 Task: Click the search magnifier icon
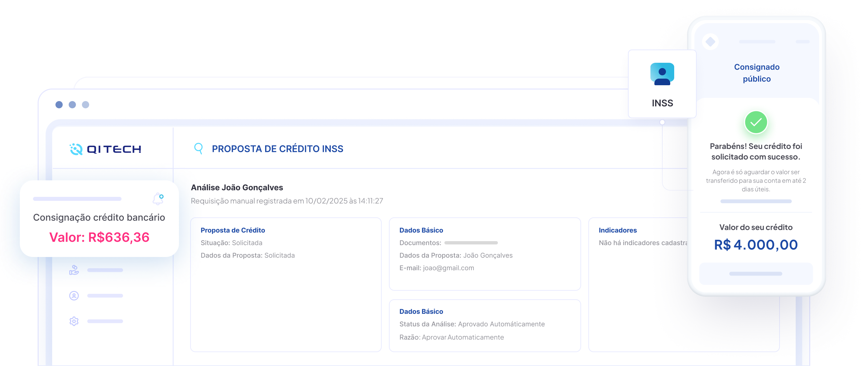click(x=198, y=148)
